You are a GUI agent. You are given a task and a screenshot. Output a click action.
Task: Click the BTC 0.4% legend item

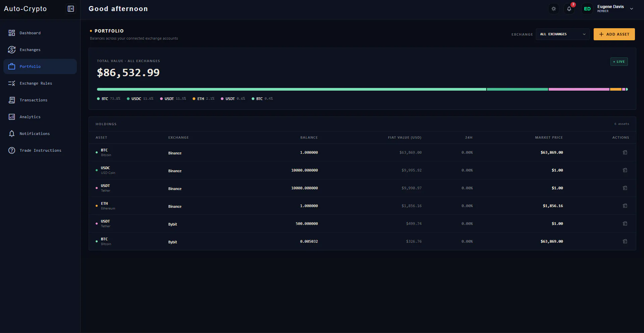tap(262, 99)
